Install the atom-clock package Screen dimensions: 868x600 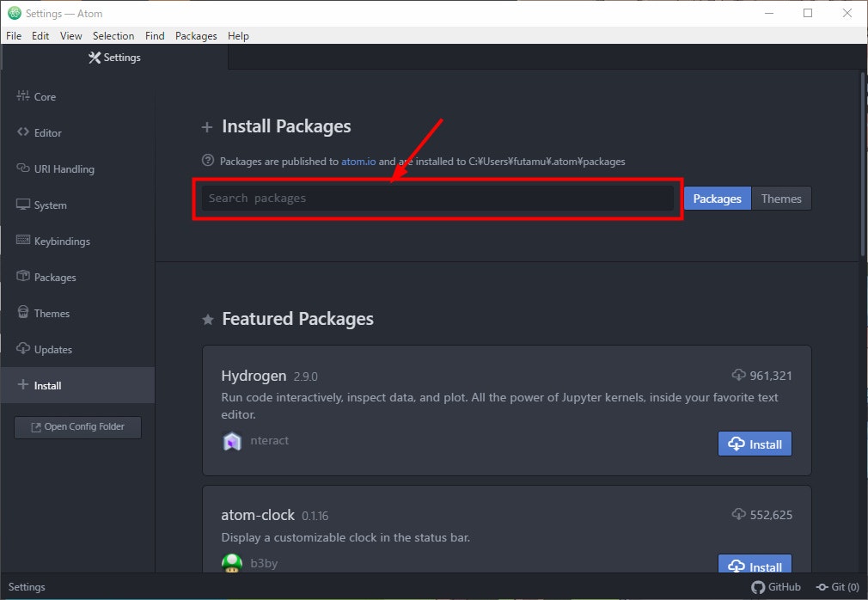[755, 564]
